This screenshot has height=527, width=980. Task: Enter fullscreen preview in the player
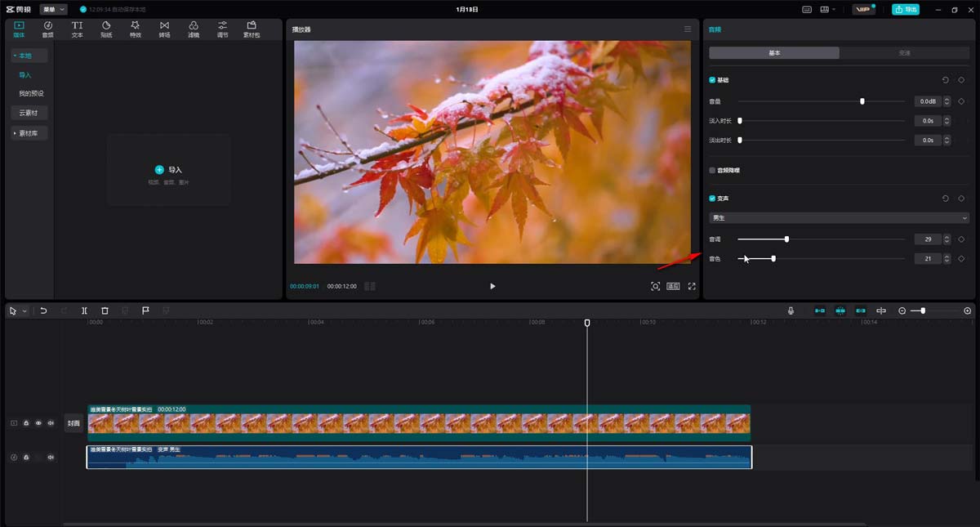click(692, 286)
